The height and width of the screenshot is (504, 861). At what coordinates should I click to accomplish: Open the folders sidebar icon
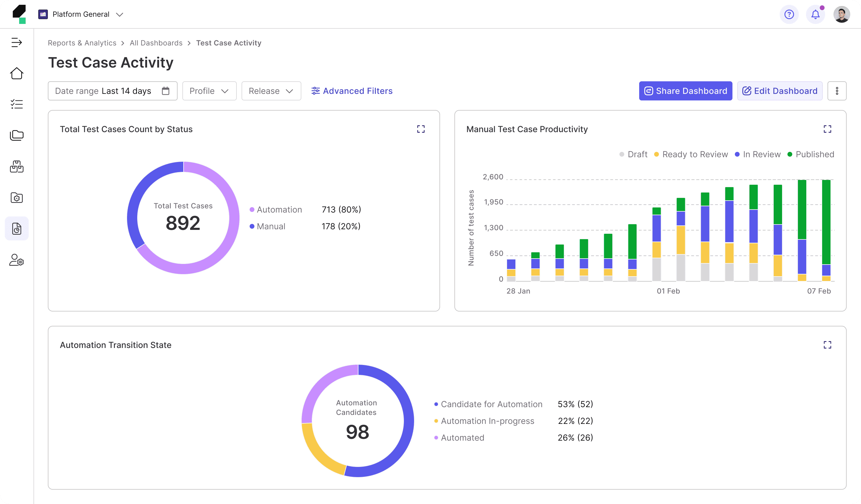tap(16, 135)
